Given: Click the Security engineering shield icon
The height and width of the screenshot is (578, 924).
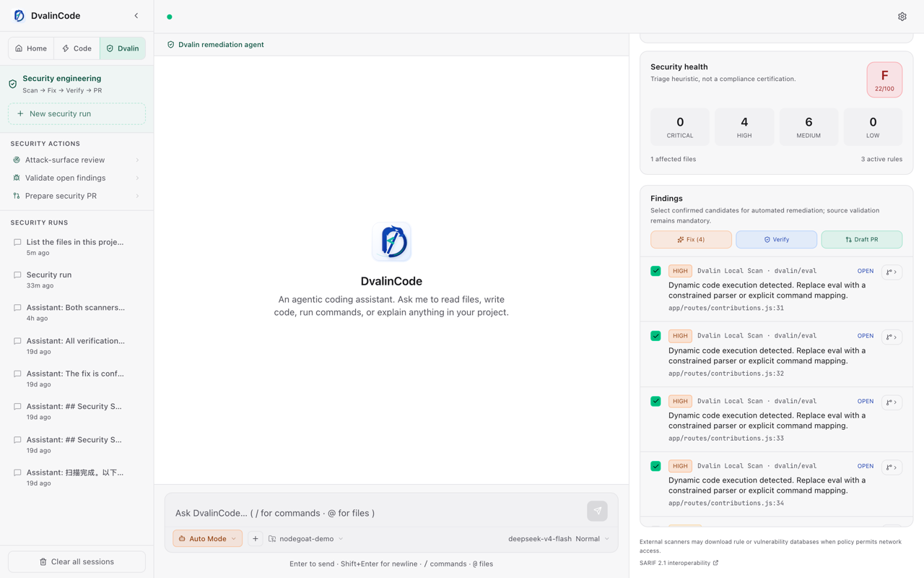Looking at the screenshot, I should point(13,84).
